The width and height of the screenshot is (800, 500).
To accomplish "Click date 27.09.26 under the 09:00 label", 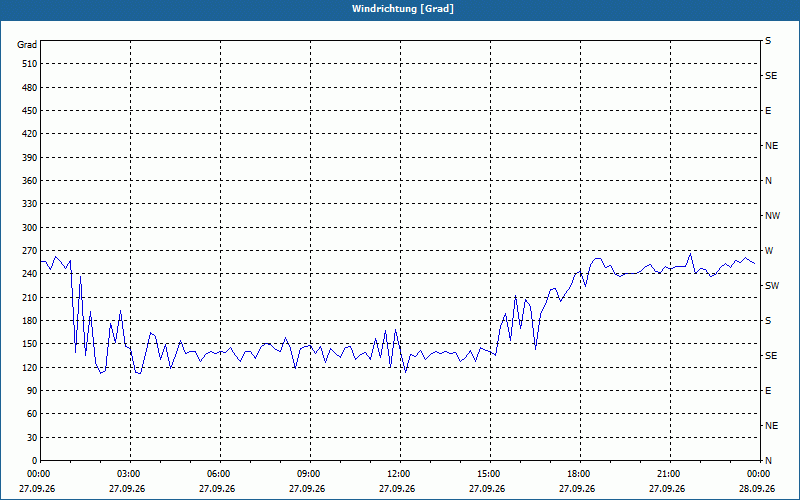I will (307, 489).
